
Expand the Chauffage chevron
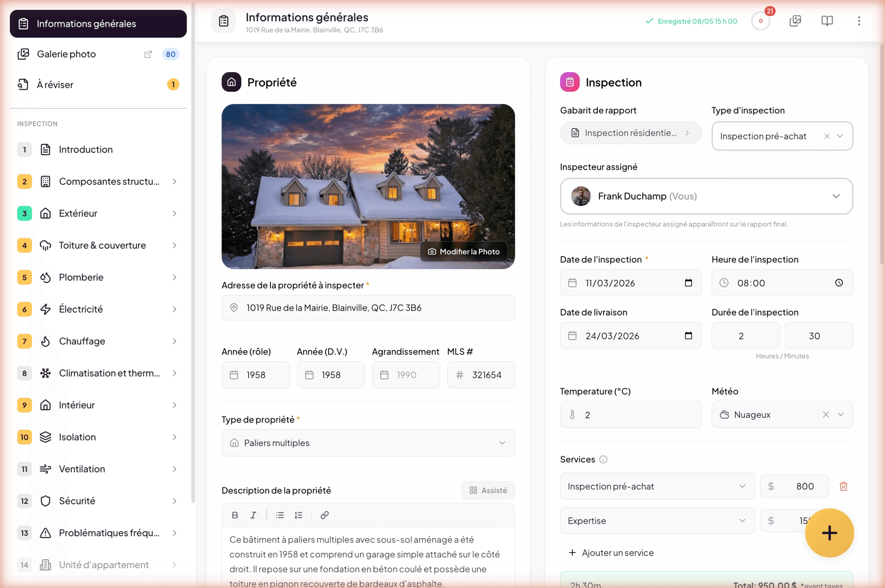(174, 341)
